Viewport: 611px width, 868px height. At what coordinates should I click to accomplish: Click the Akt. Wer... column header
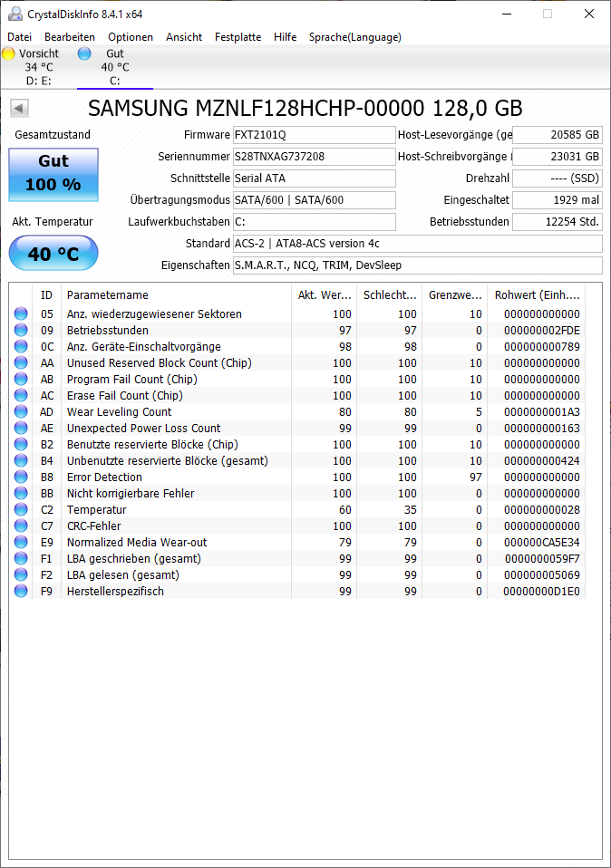pyautogui.click(x=324, y=295)
